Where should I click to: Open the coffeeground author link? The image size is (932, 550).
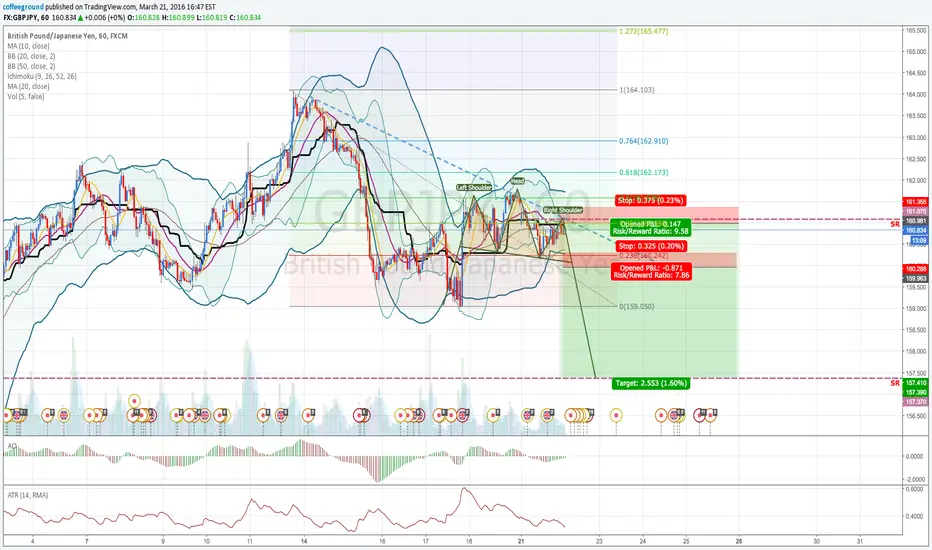pos(23,7)
